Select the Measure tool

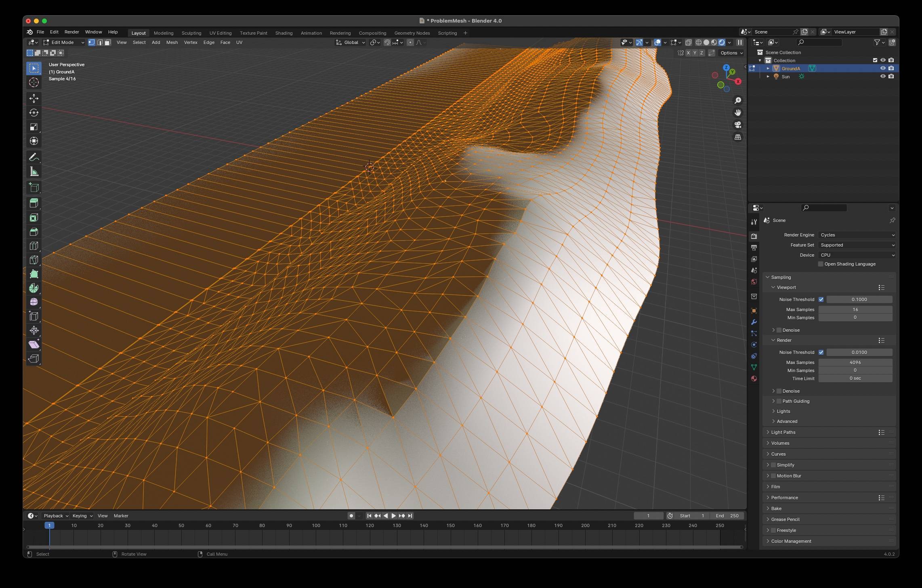click(34, 172)
